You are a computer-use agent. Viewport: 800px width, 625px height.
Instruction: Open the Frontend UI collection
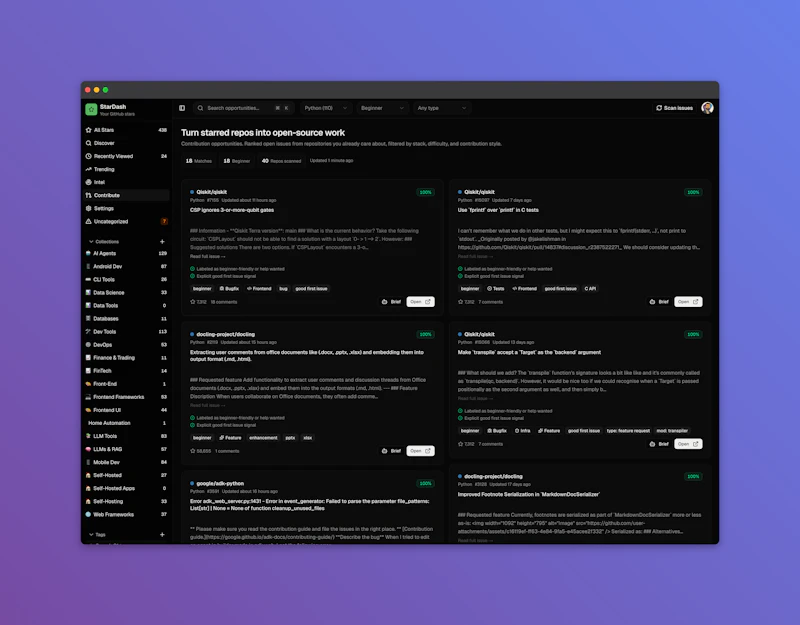click(x=127, y=410)
